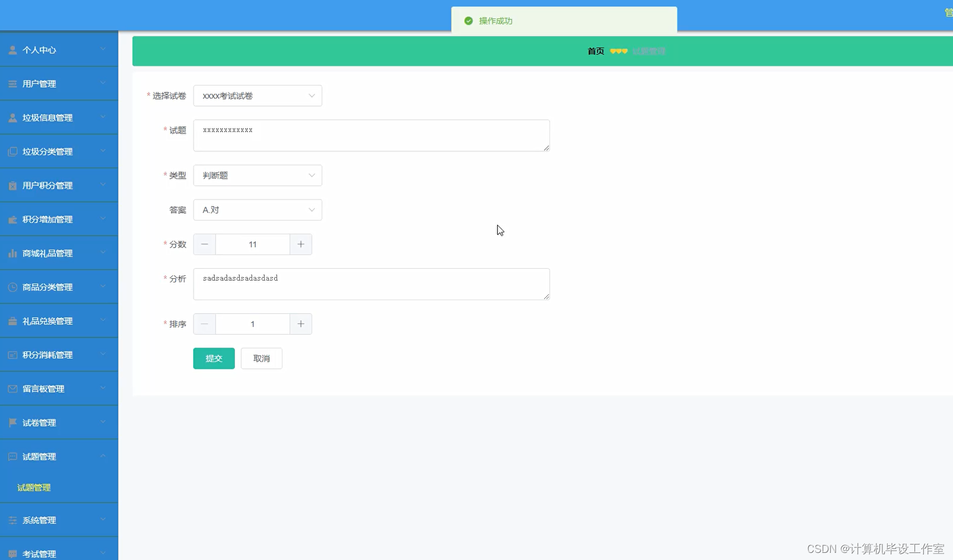Click the 商城礼品管理 bar chart icon
Screen dimensions: 953x560
point(12,253)
